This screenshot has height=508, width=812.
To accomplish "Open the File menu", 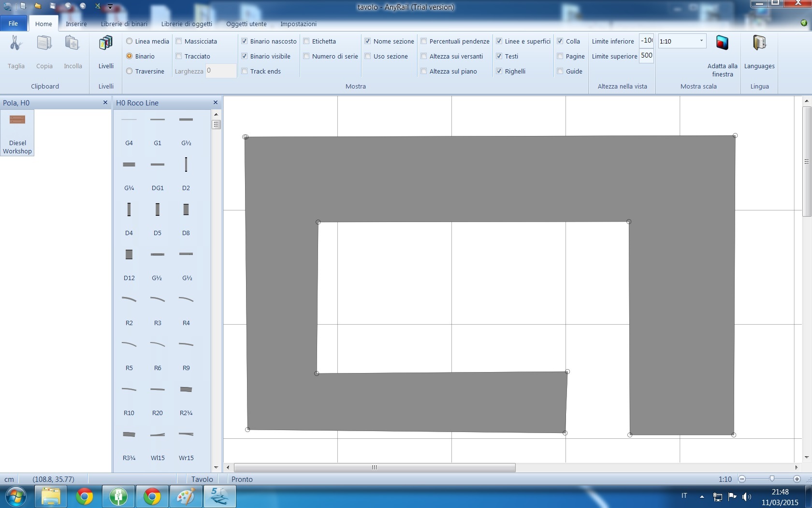I will point(13,23).
